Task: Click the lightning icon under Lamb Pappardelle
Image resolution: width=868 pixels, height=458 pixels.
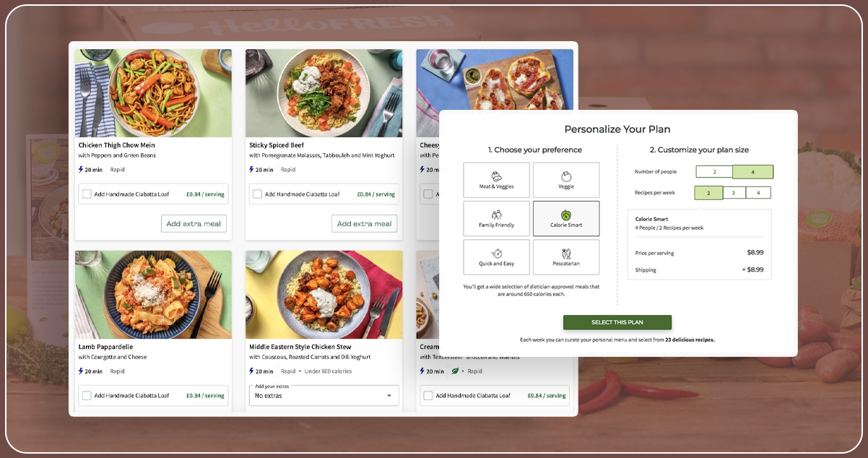Action: pos(81,371)
